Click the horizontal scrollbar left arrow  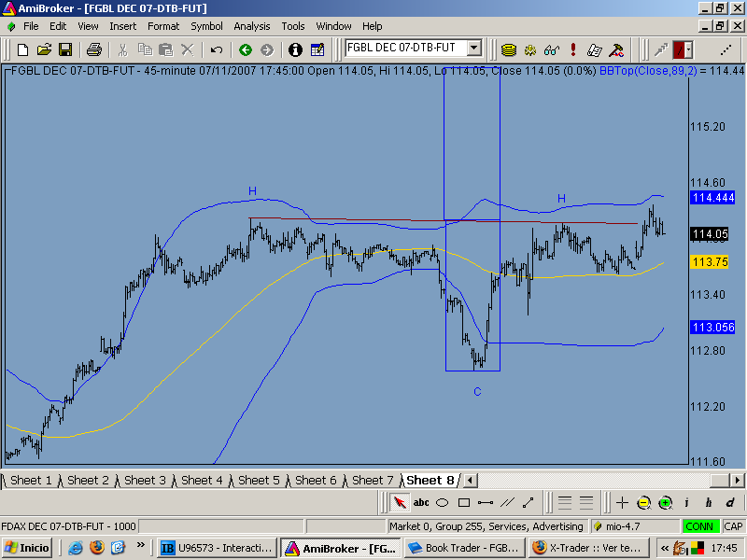coord(471,480)
